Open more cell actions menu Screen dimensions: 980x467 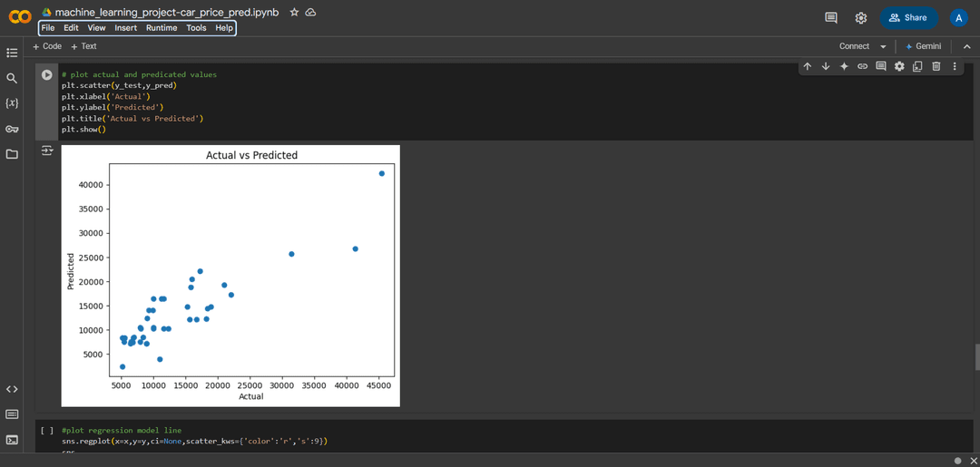click(x=955, y=66)
